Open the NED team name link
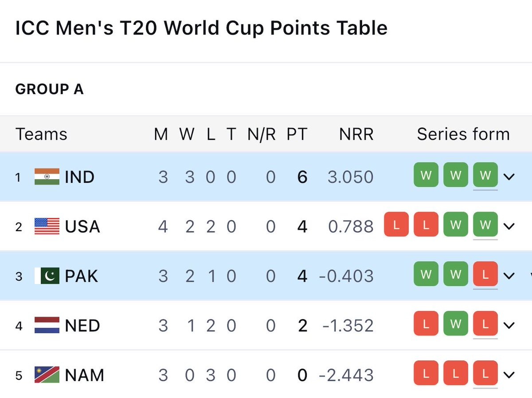The height and width of the screenshot is (398, 532). (x=82, y=326)
